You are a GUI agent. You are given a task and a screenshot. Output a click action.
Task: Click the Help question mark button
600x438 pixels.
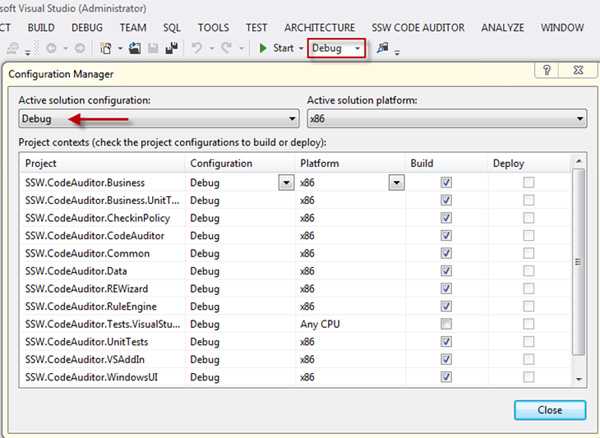tap(548, 72)
